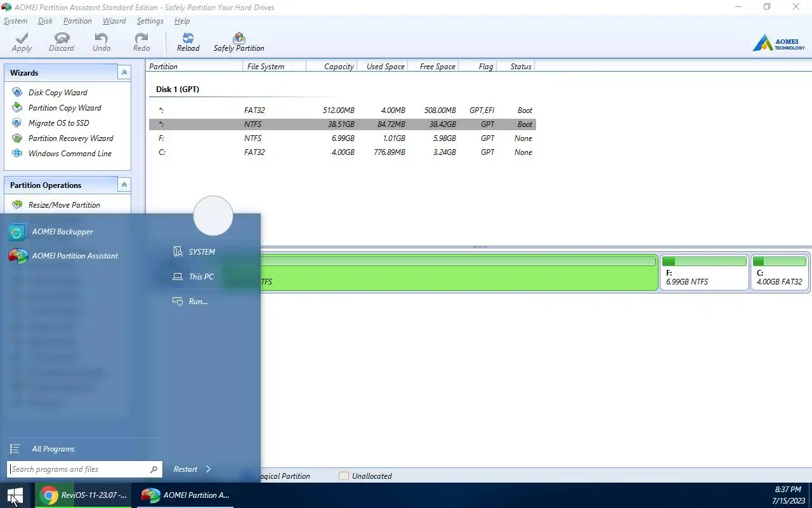This screenshot has height=508, width=812.
Task: Launch the Partition Copy Wizard icon
Action: (x=17, y=108)
